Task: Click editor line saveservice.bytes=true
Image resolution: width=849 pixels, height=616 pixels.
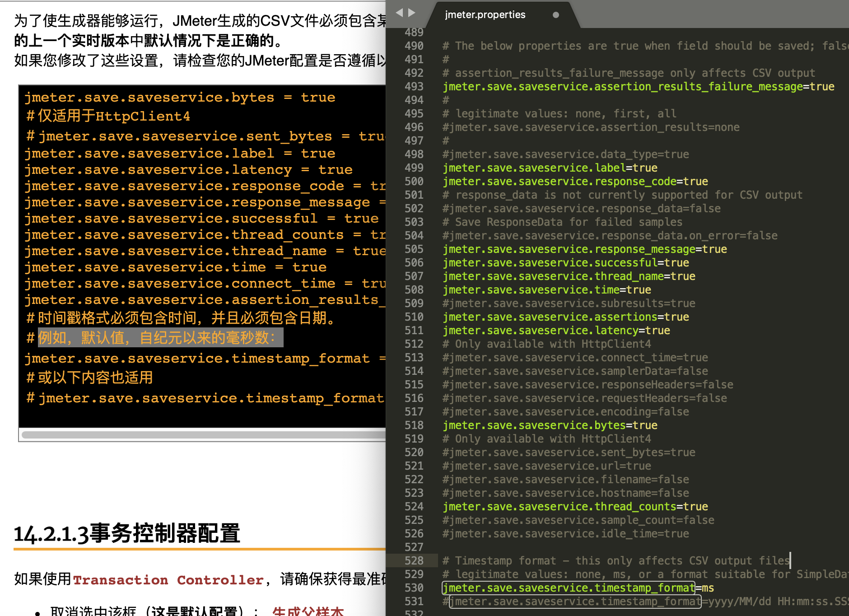Action: 550,425
